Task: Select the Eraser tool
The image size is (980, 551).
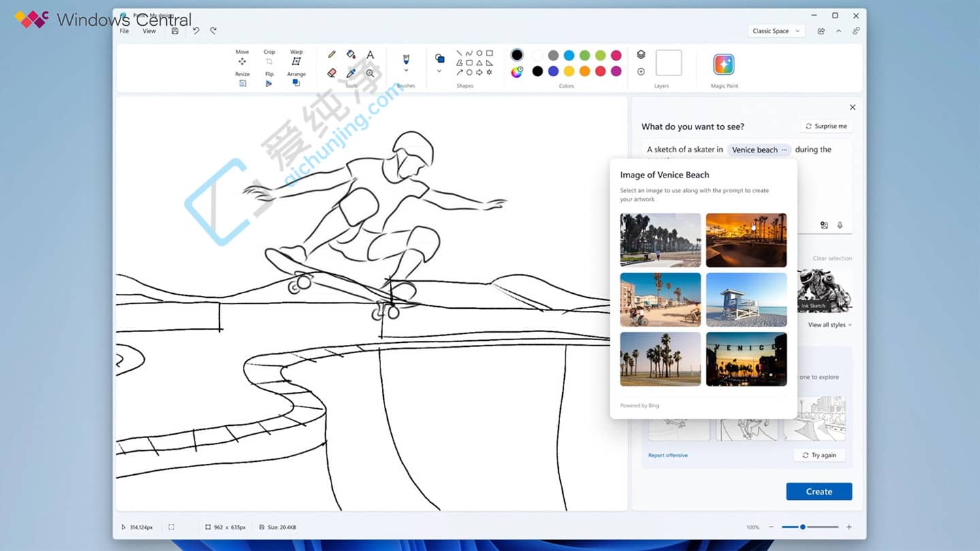Action: (332, 73)
